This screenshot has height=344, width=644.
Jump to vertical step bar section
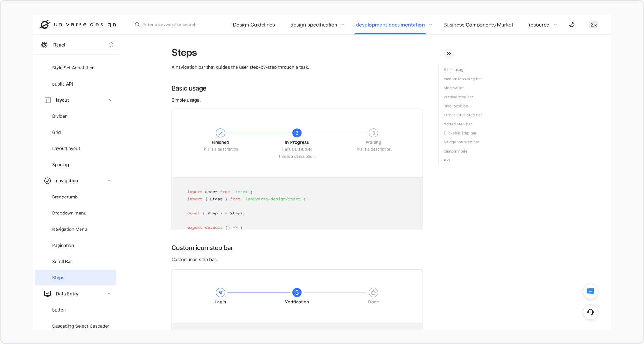(x=458, y=97)
